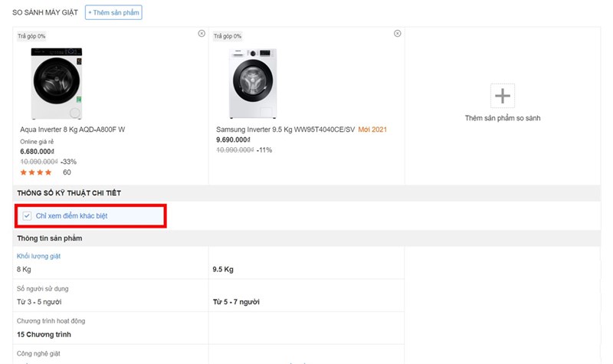
Task: Open the Aqua washing machine image
Action: point(56,83)
